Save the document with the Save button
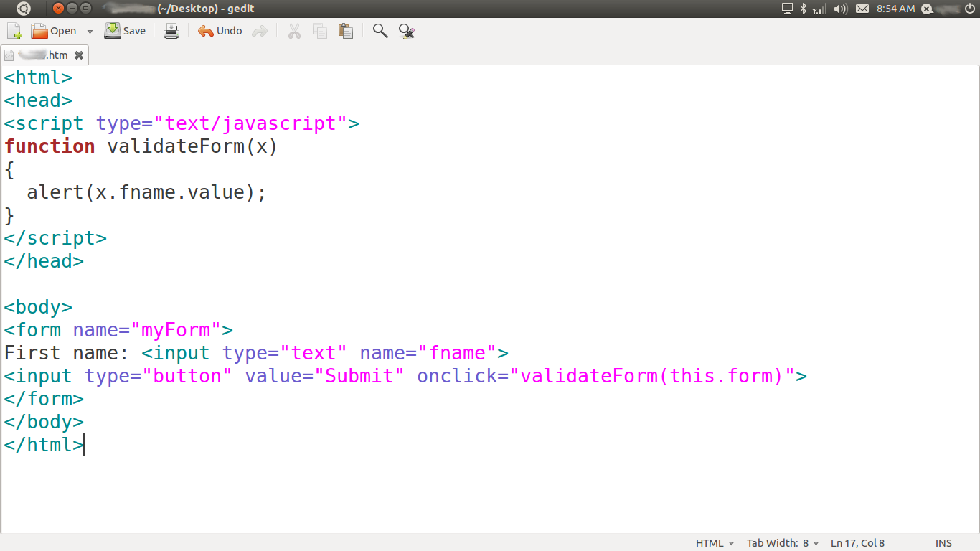 click(125, 31)
